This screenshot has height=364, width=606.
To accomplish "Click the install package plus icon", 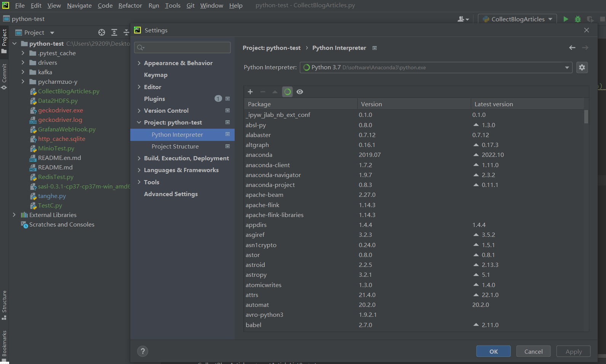I will [x=250, y=92].
